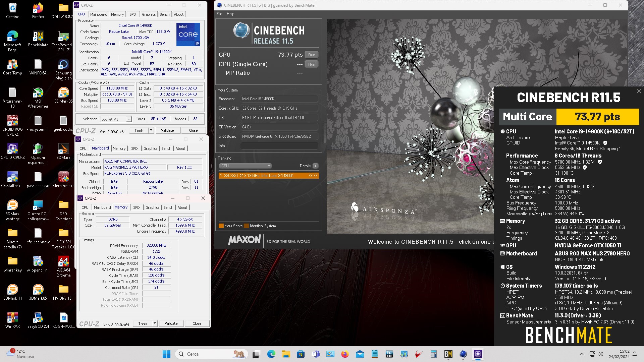Viewport: 644px width, 362px height.
Task: Open the CPU-Z icon in the taskbar
Action: pyautogui.click(x=478, y=354)
